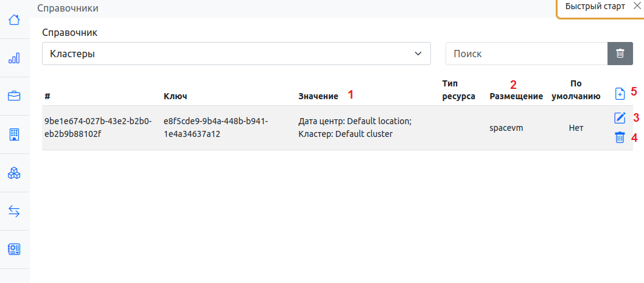Add a new directory entry
Screen dimensions: 644x283
coord(620,94)
